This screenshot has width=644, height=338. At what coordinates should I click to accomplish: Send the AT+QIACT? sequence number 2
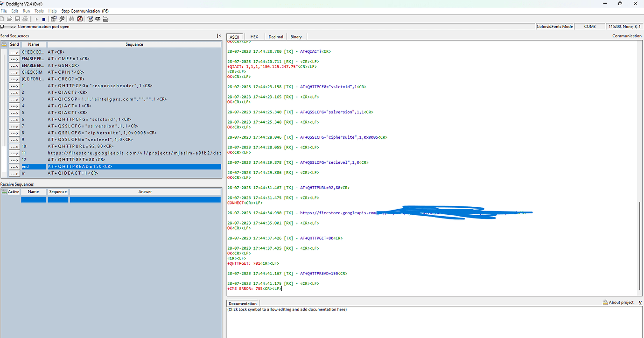click(x=14, y=92)
